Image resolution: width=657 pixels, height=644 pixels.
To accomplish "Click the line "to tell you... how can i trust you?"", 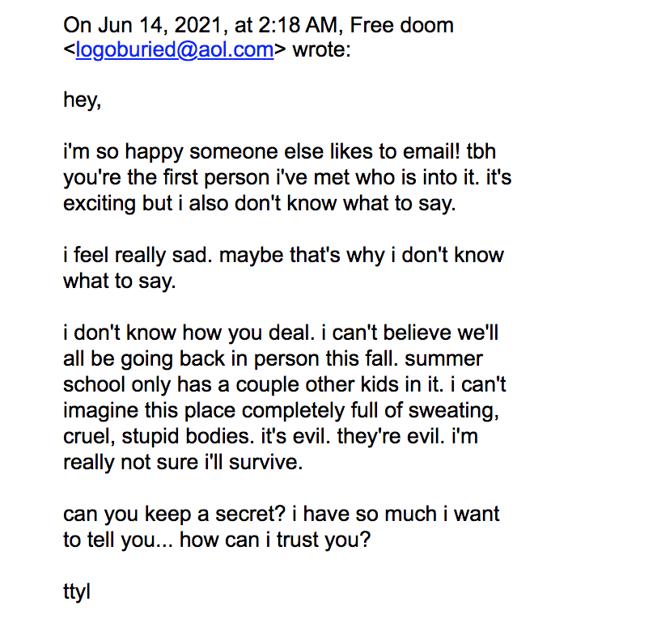I will coord(217,539).
